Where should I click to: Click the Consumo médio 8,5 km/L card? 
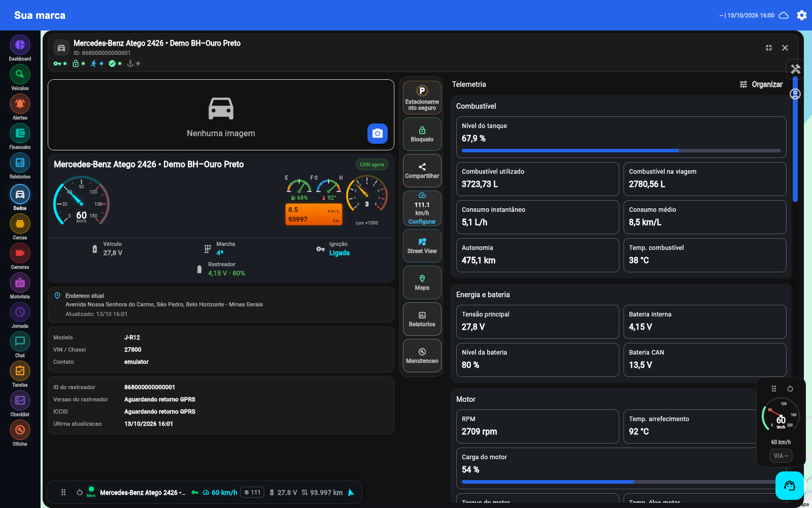coord(705,217)
